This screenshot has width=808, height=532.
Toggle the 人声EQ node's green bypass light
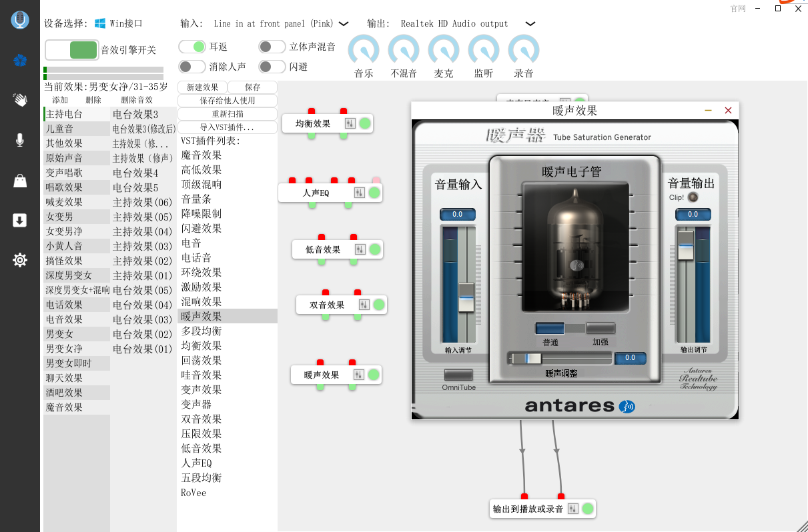click(x=374, y=193)
